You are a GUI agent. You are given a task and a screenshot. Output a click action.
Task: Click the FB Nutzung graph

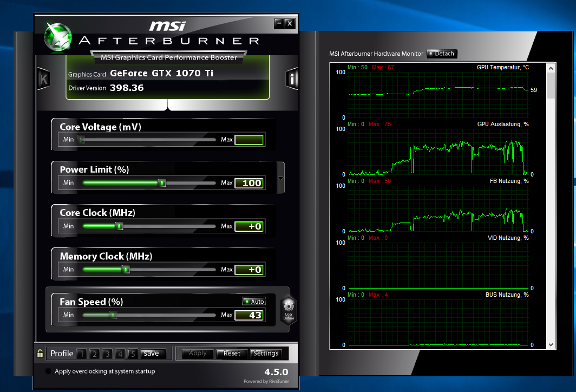(x=438, y=208)
